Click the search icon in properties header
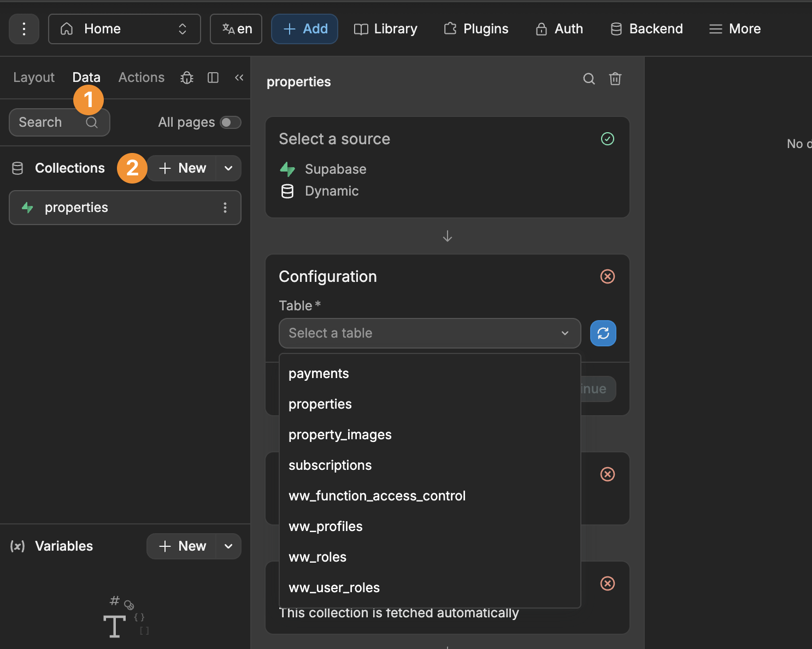812x649 pixels. (589, 79)
